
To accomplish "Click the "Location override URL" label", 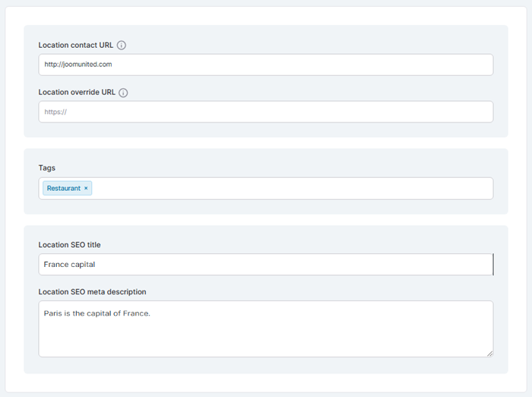I will click(77, 93).
